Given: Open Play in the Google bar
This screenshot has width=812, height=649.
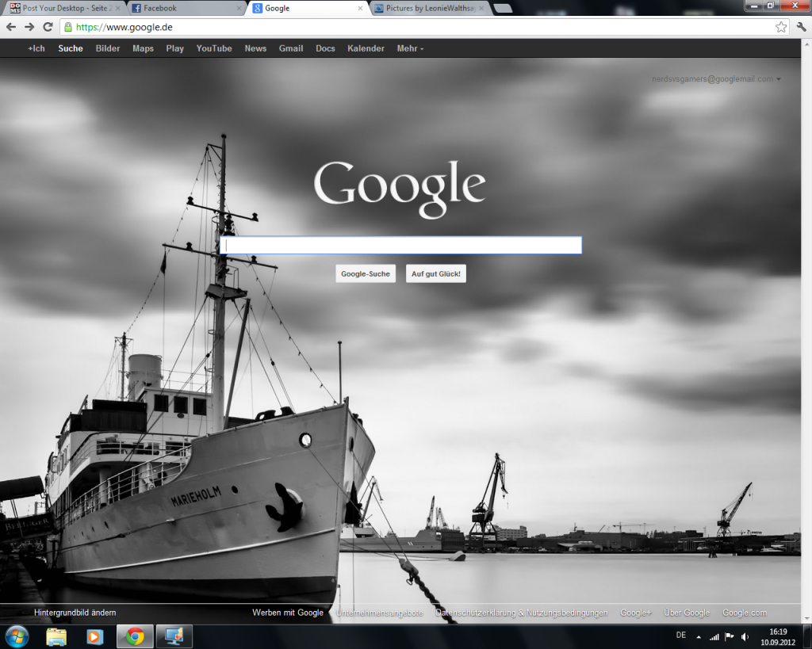Looking at the screenshot, I should (175, 48).
